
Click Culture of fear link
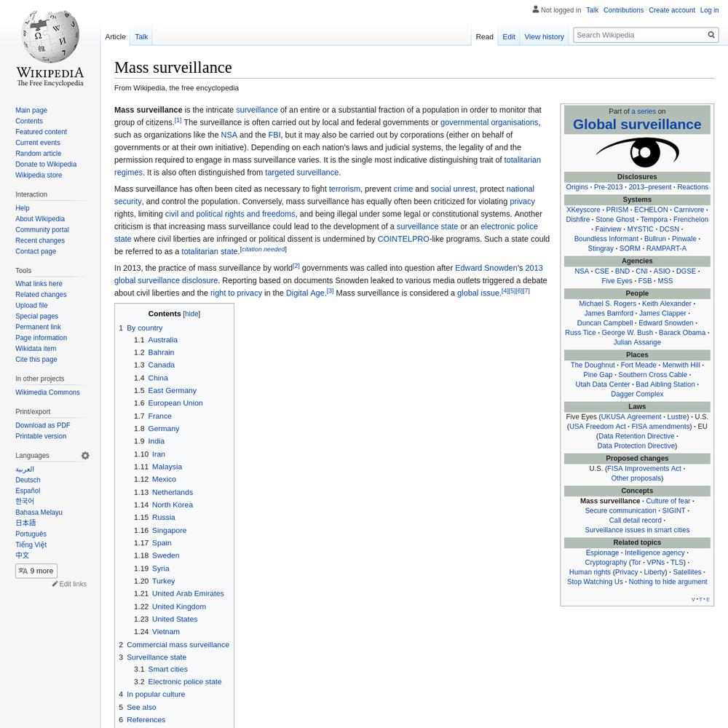coord(668,501)
